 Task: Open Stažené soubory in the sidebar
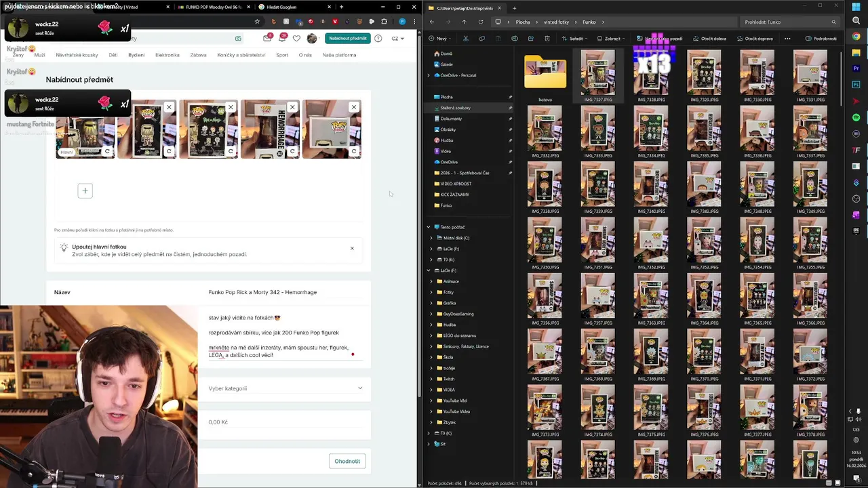coord(455,108)
